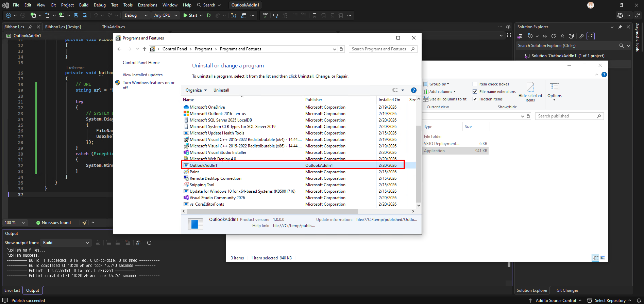
Task: Click Collapse All in Solution Explorer
Action: (562, 36)
